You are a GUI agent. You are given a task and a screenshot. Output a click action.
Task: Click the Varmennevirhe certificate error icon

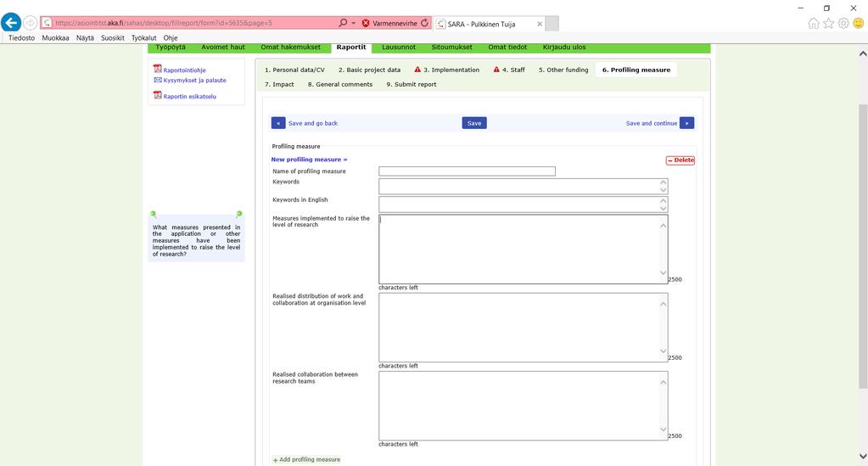(x=366, y=23)
